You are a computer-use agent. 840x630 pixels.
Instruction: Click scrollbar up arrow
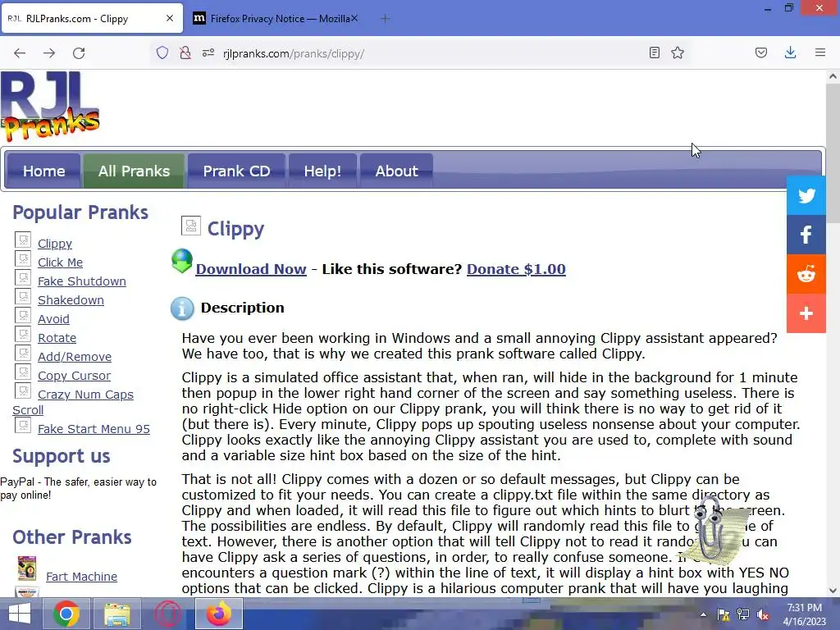coord(833,76)
